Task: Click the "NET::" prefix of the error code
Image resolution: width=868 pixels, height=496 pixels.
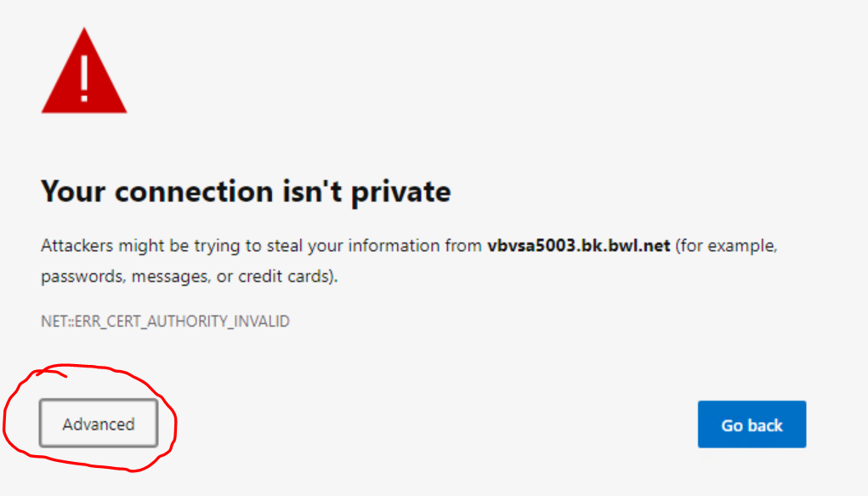Action: (58, 322)
